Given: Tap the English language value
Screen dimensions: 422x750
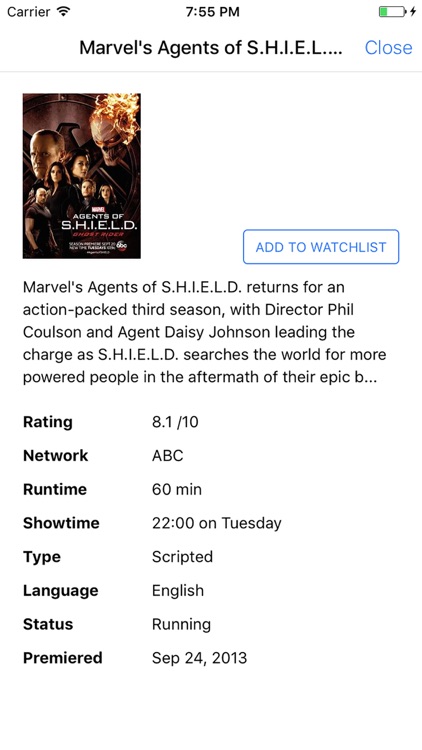Looking at the screenshot, I should pyautogui.click(x=178, y=590).
